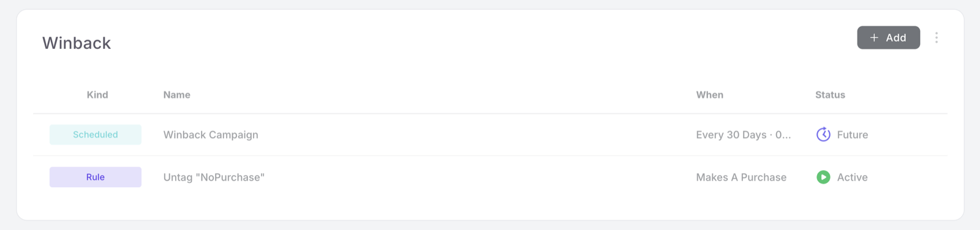Click the Every 30 Days schedule text
This screenshot has width=980, height=230.
click(743, 135)
